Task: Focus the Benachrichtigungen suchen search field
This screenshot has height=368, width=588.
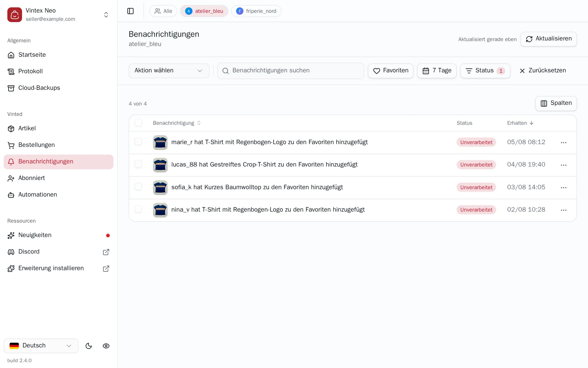Action: pyautogui.click(x=291, y=71)
